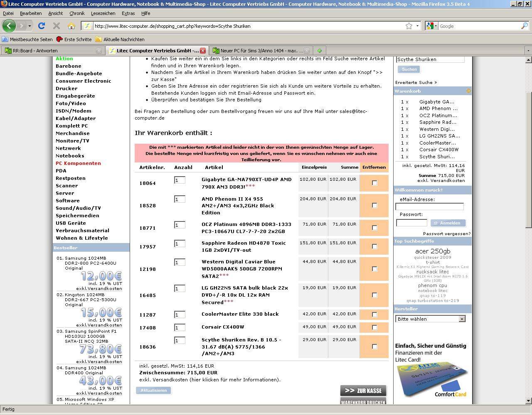Open the Lesezeichen menu
Screen dimensions: 532x415
[103, 13]
